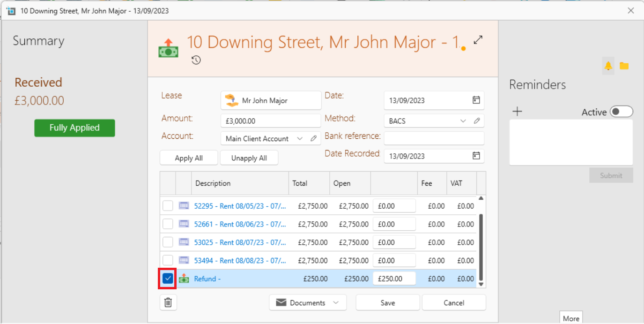Expand the Documents dropdown arrow
Viewport: 644px width, 324px height.
click(336, 303)
